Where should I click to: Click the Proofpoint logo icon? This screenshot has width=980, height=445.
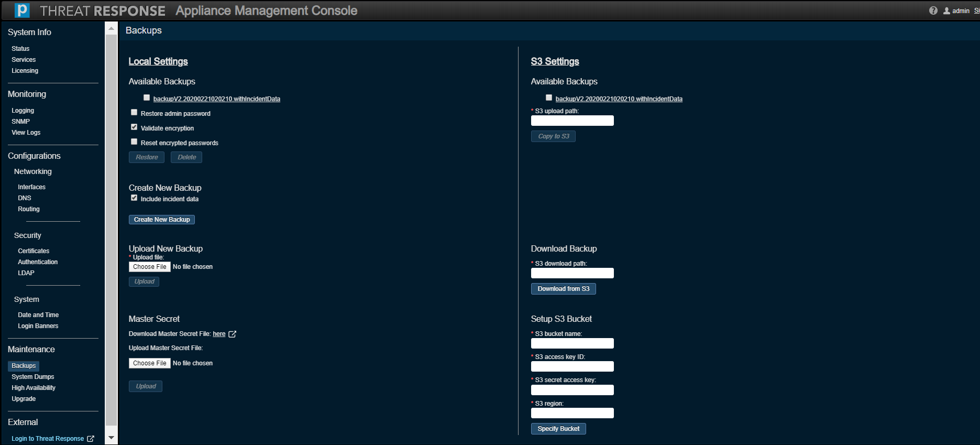[x=21, y=10]
